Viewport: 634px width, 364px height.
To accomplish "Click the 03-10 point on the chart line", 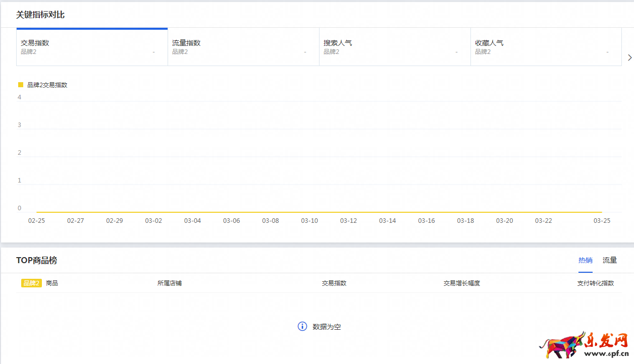I will 309,212.
